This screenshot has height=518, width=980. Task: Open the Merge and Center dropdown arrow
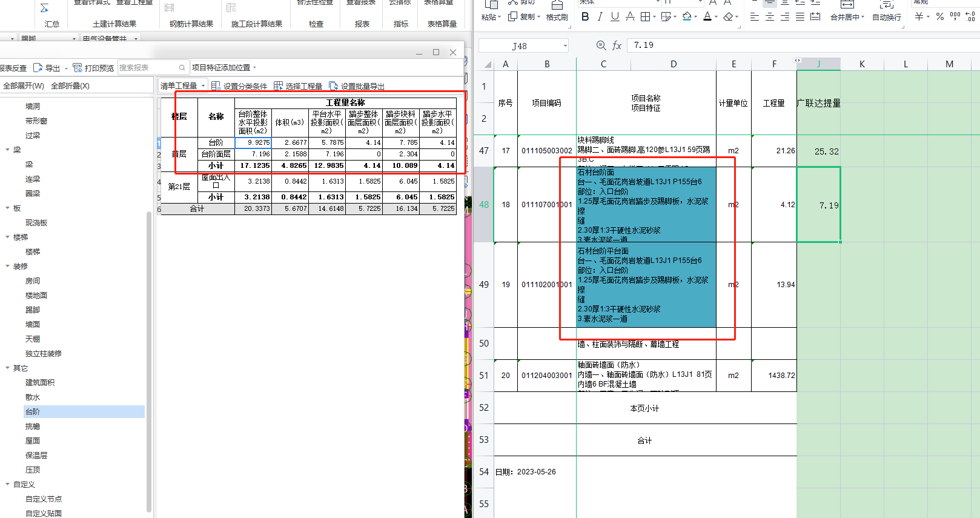coord(862,18)
